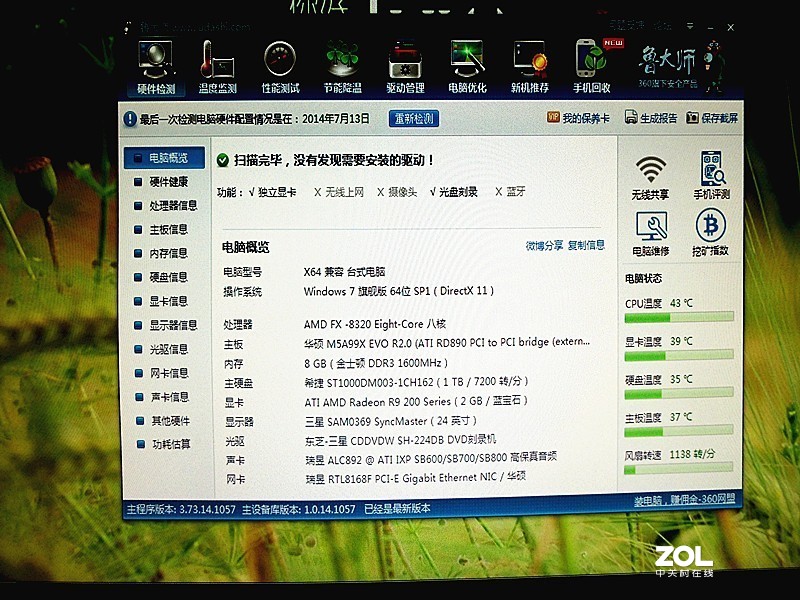Select 显示器信息 in sidebar

click(164, 326)
